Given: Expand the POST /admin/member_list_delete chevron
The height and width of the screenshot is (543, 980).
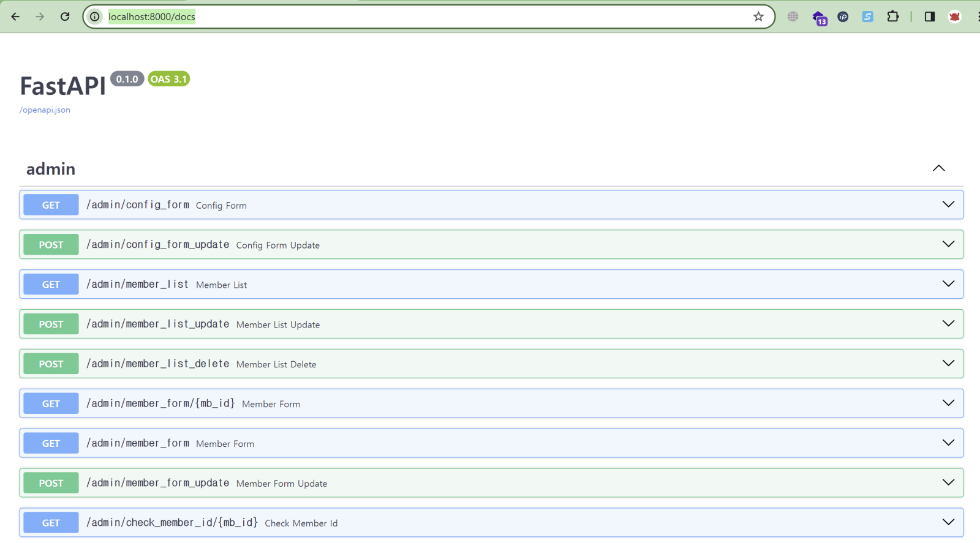Looking at the screenshot, I should tap(948, 363).
